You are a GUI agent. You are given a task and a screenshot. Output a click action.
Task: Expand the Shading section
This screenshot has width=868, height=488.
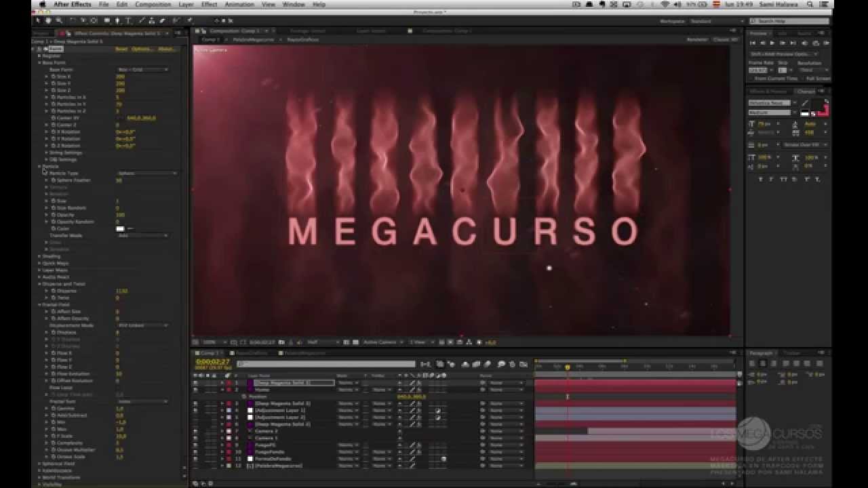click(x=39, y=256)
